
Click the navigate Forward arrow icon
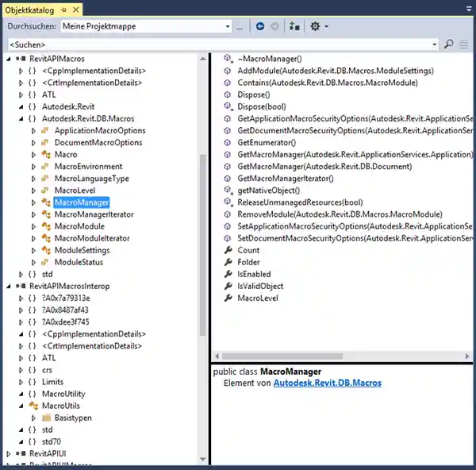[274, 26]
